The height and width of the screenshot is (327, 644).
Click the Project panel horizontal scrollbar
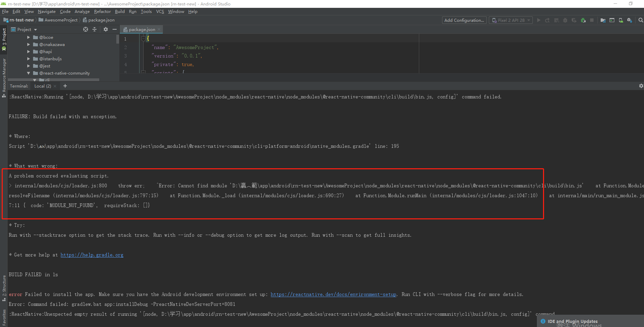pyautogui.click(x=54, y=80)
